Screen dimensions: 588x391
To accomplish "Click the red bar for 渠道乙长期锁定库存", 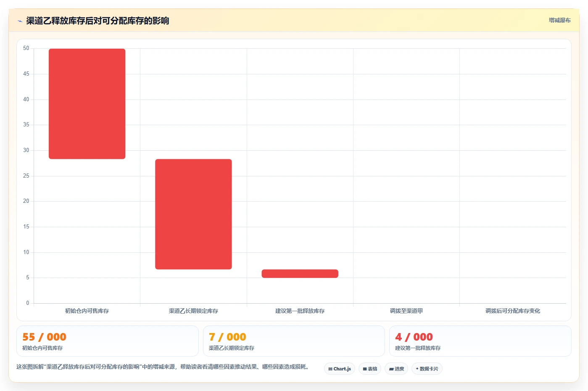I will tap(193, 214).
